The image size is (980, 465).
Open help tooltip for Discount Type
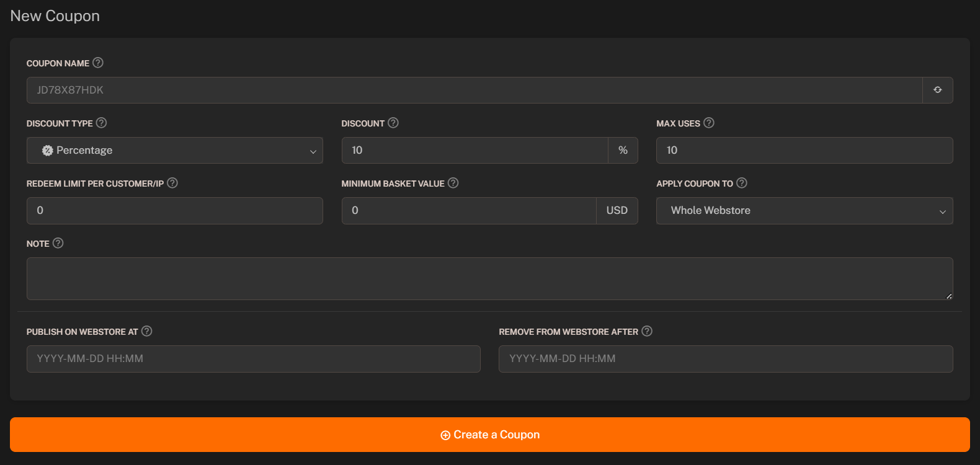(101, 123)
